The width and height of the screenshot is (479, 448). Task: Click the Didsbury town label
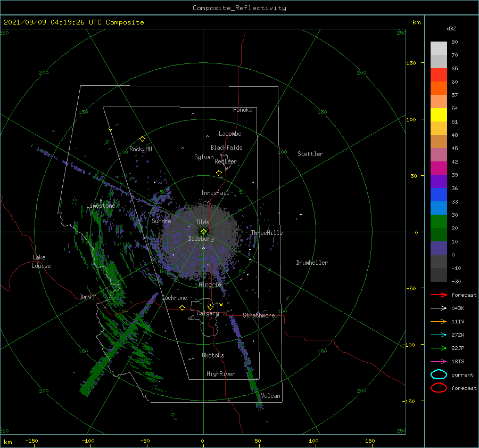point(201,239)
